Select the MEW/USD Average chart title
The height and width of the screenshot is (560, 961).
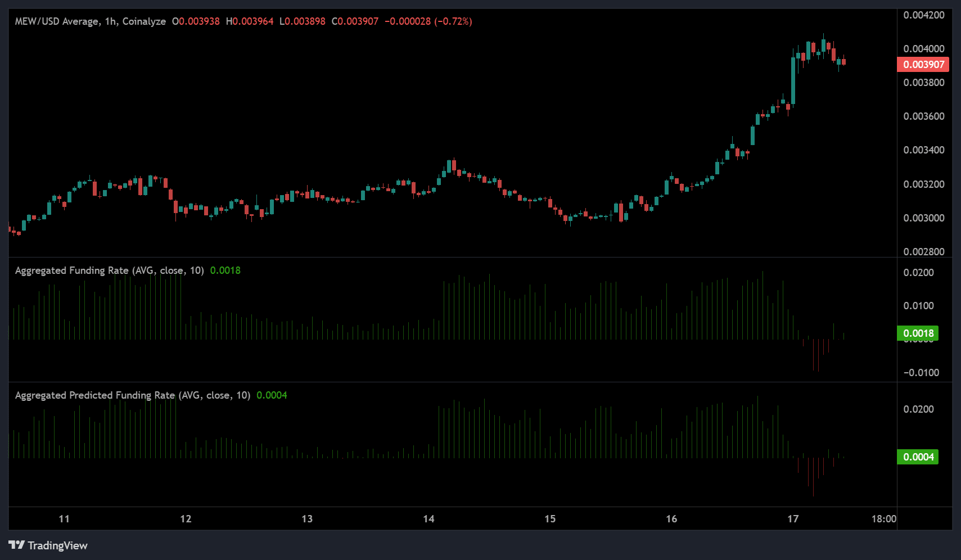(x=90, y=21)
